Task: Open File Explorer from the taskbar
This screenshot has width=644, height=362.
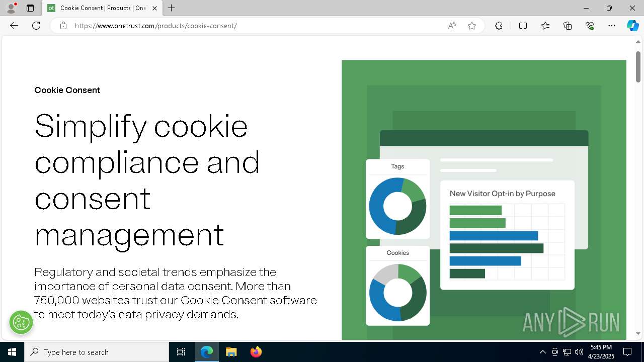Action: point(231,352)
